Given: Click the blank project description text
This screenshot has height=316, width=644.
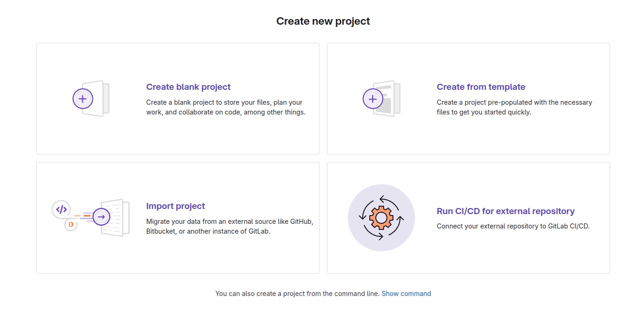Looking at the screenshot, I should [225, 108].
